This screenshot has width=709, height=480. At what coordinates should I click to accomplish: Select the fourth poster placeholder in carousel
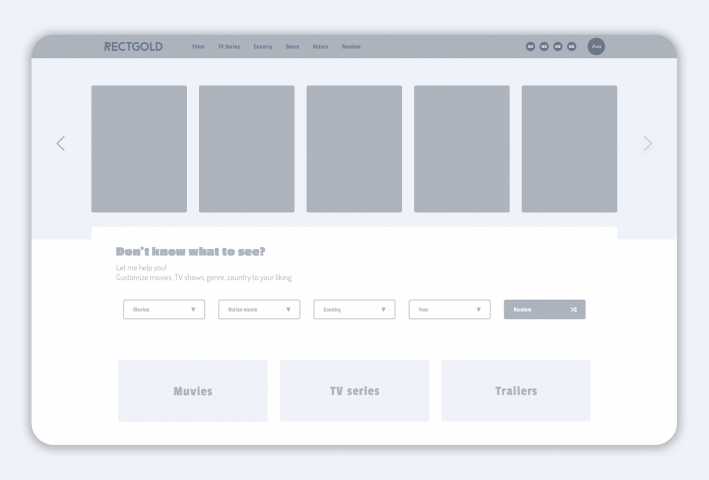[x=462, y=149]
